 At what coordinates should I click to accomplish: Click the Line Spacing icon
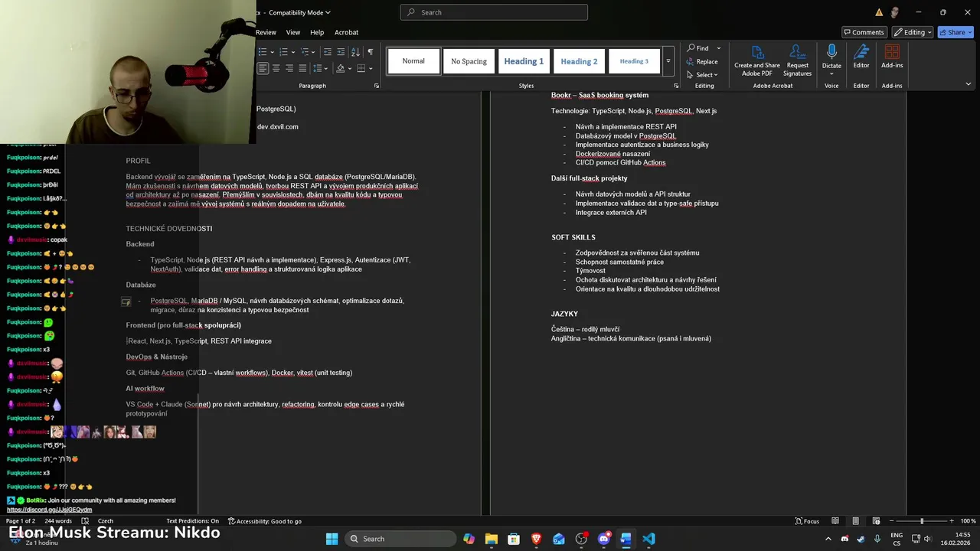[x=319, y=68]
